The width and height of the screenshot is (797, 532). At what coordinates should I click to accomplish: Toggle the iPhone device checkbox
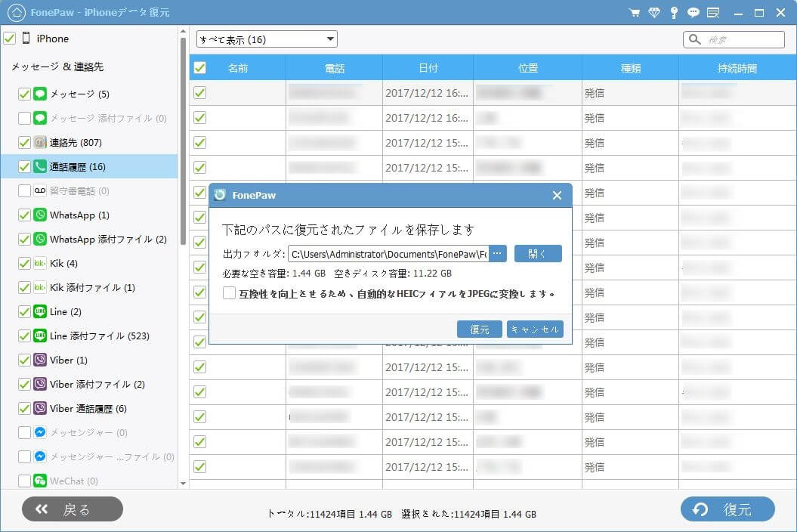click(x=10, y=38)
